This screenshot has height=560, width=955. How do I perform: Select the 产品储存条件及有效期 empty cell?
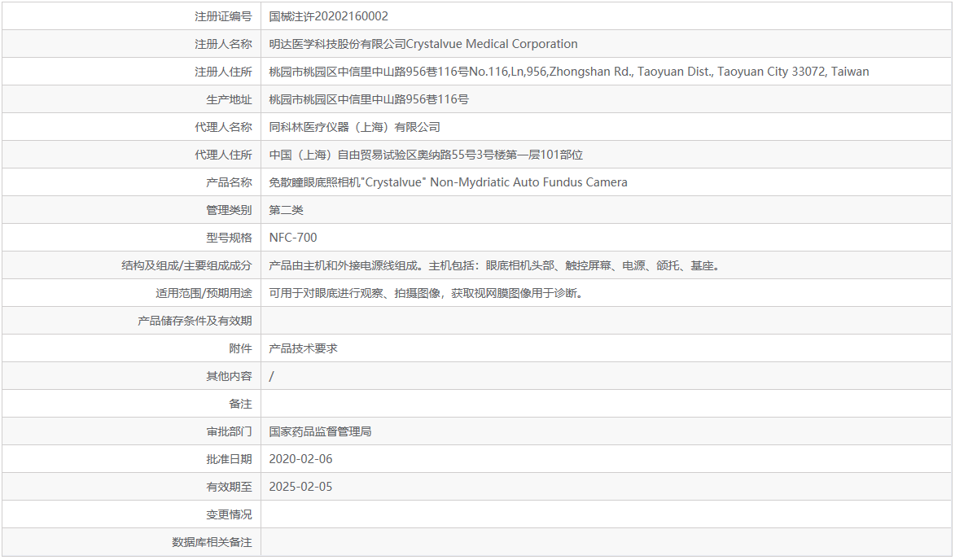tap(488, 320)
